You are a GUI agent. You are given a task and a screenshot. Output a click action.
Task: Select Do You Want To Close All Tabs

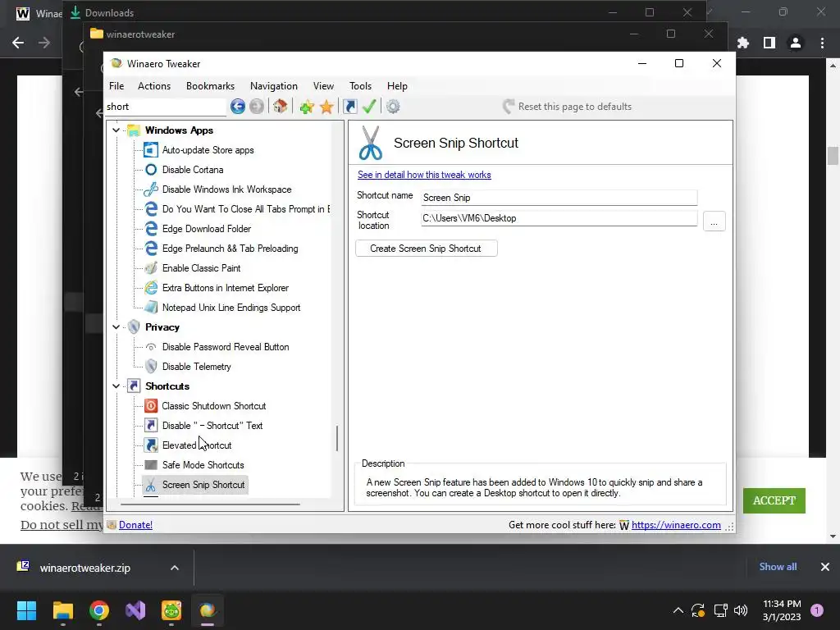pyautogui.click(x=246, y=209)
